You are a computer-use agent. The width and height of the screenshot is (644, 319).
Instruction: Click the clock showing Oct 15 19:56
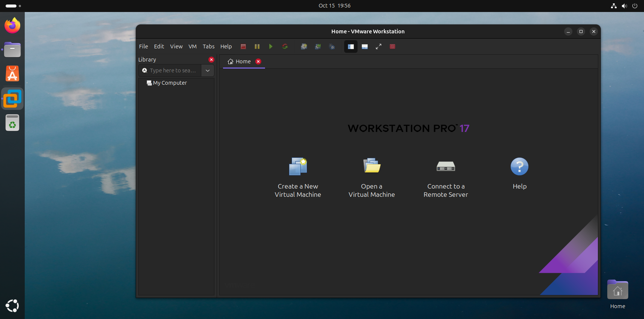tap(334, 6)
